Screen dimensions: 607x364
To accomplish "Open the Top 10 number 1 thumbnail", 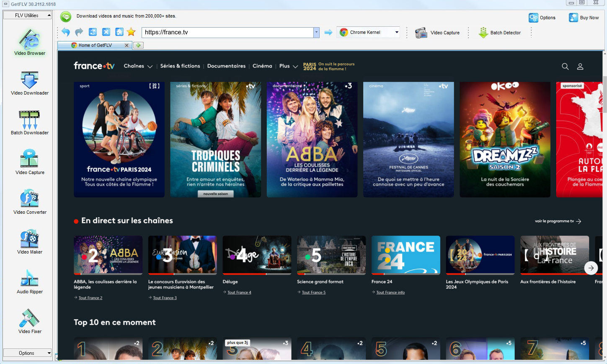I will [x=108, y=349].
